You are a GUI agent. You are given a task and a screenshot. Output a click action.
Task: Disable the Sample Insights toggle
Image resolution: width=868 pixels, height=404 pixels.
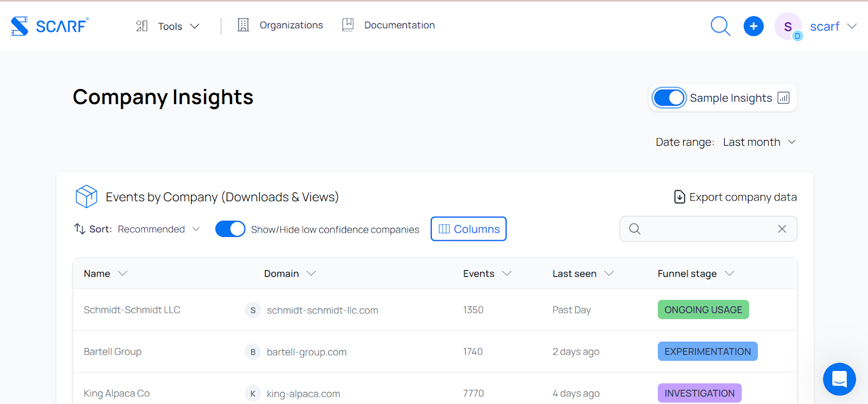(669, 98)
